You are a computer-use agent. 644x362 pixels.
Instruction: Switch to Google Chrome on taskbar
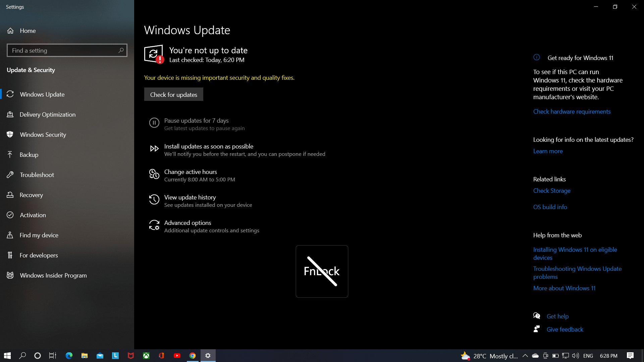[193, 356]
